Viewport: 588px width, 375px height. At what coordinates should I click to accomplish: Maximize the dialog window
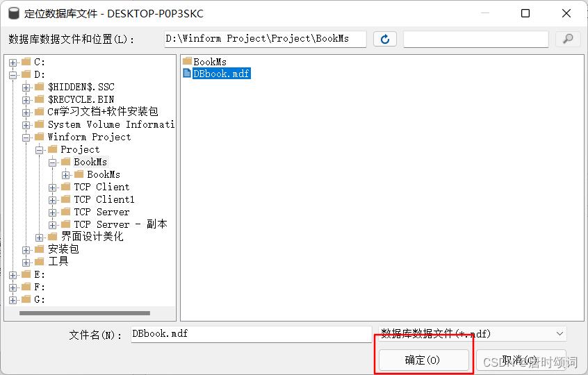[525, 13]
